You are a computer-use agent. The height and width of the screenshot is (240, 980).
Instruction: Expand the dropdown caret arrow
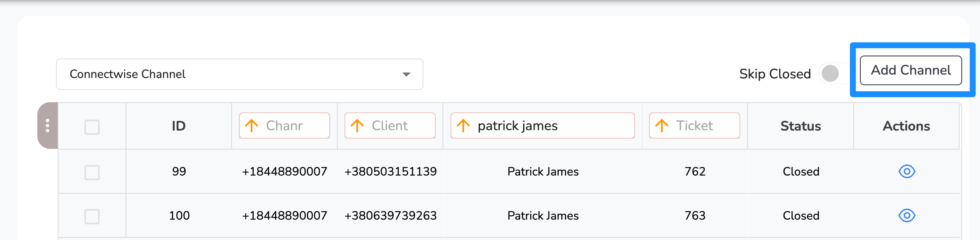406,74
